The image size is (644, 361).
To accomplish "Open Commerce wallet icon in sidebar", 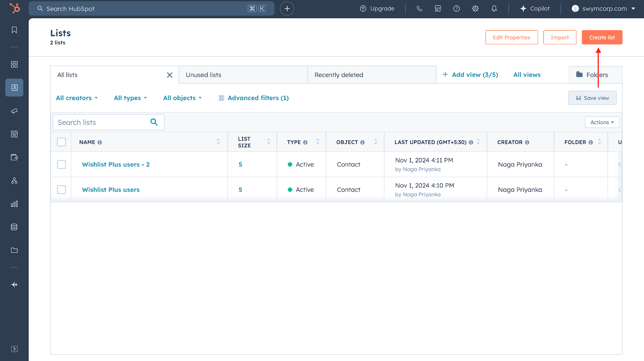I will [x=14, y=157].
